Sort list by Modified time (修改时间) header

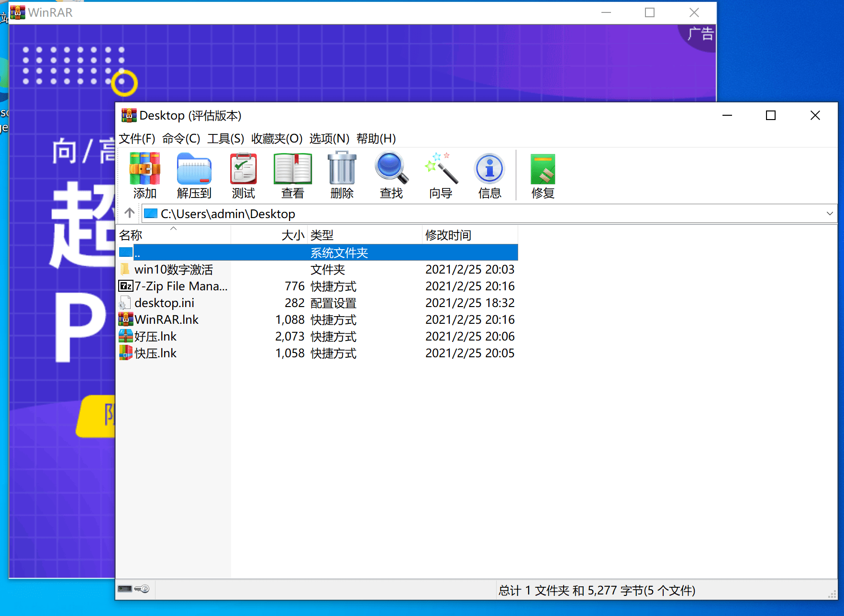(x=448, y=235)
